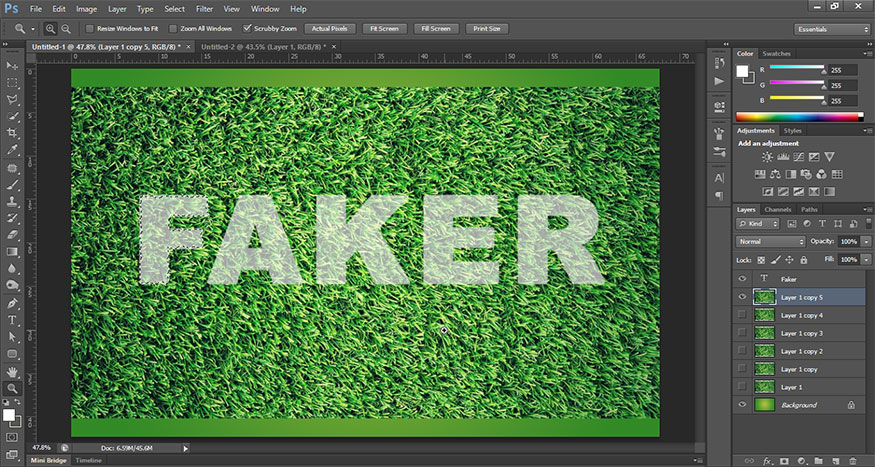Open the Essentials workspace dropdown
Viewport: 875px width, 467px height.
click(x=831, y=29)
